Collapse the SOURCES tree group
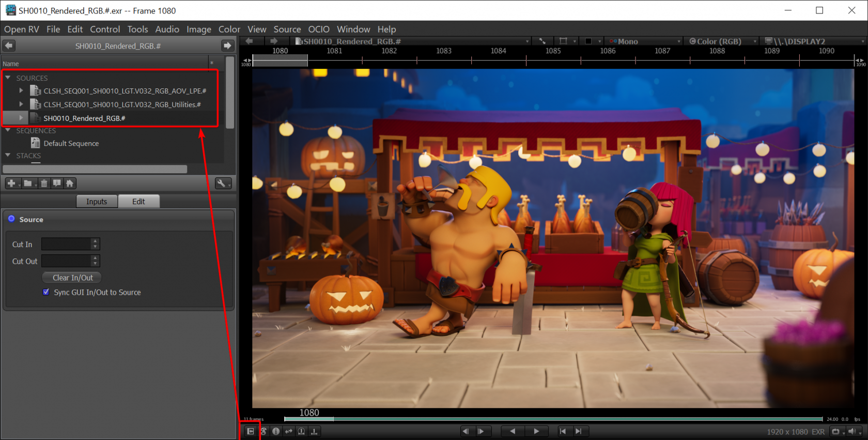This screenshot has width=868, height=440. coord(8,78)
